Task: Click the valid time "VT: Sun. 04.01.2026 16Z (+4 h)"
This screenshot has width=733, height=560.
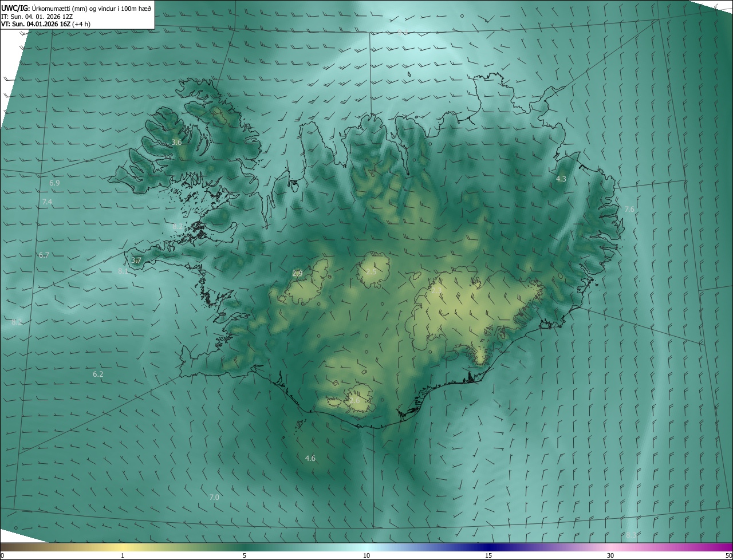Action: click(x=46, y=24)
